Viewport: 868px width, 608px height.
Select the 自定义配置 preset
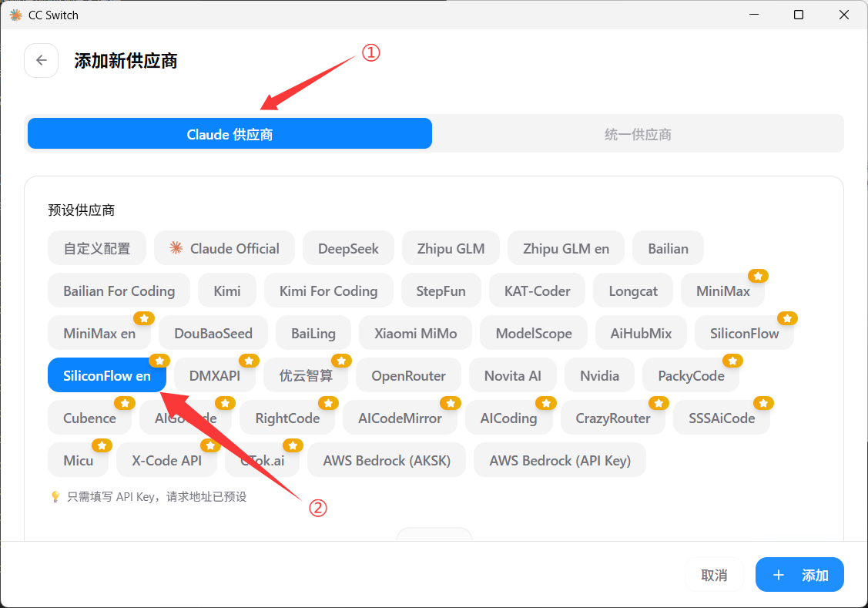tap(97, 248)
